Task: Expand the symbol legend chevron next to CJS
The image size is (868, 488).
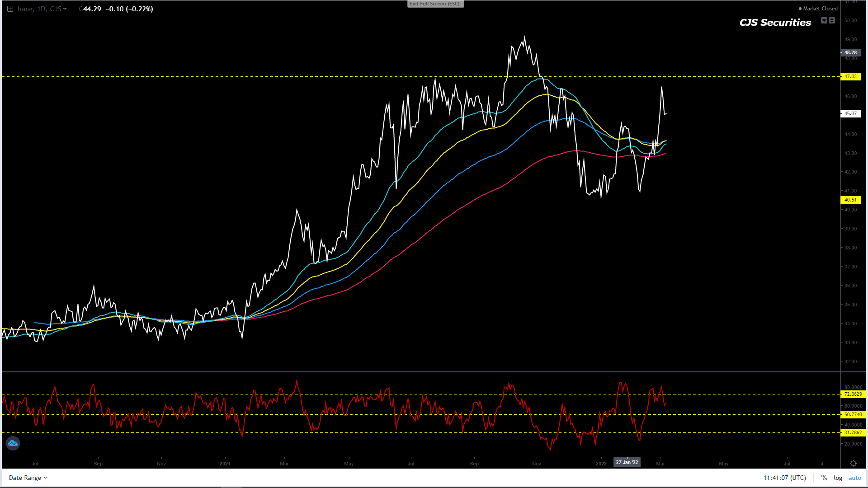Action: point(65,9)
